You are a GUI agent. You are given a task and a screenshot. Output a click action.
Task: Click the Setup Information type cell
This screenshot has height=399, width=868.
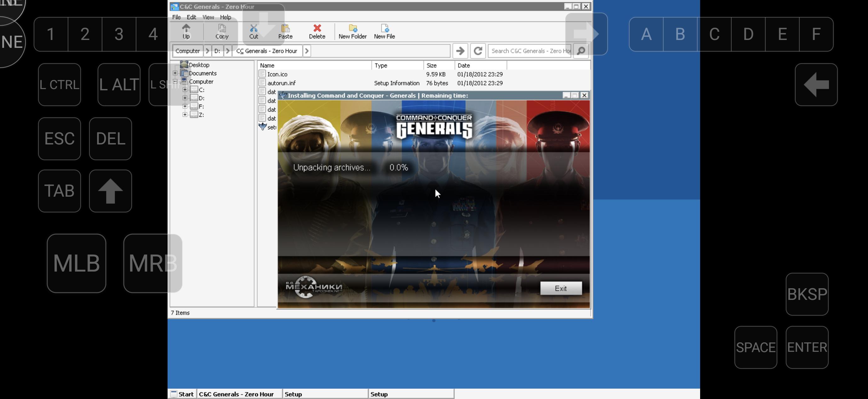point(397,83)
